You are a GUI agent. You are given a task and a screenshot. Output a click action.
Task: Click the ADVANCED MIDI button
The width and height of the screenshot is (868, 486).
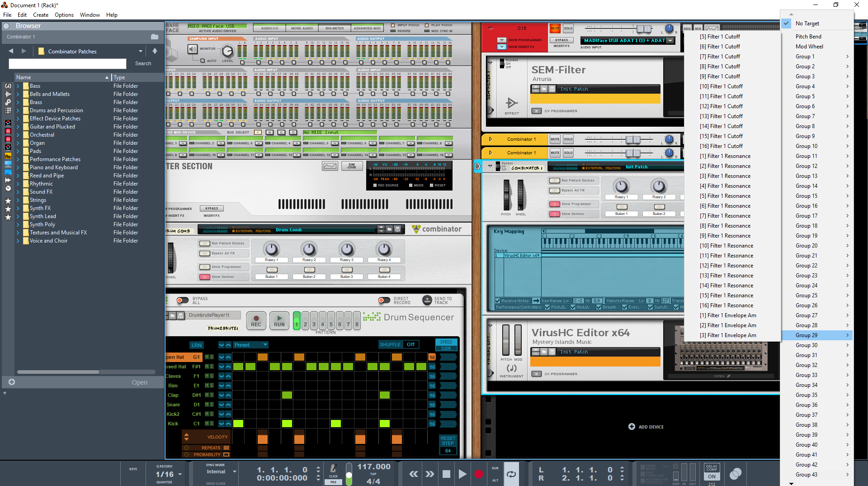point(367,28)
